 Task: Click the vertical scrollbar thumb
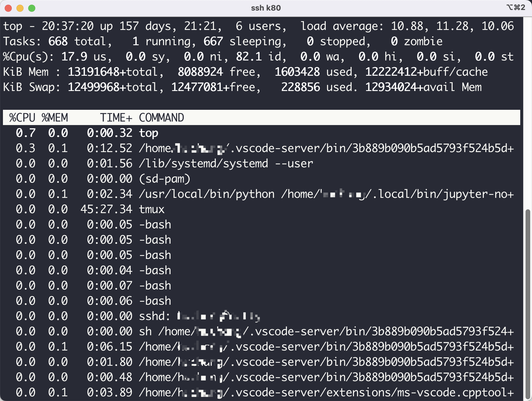[x=528, y=302]
